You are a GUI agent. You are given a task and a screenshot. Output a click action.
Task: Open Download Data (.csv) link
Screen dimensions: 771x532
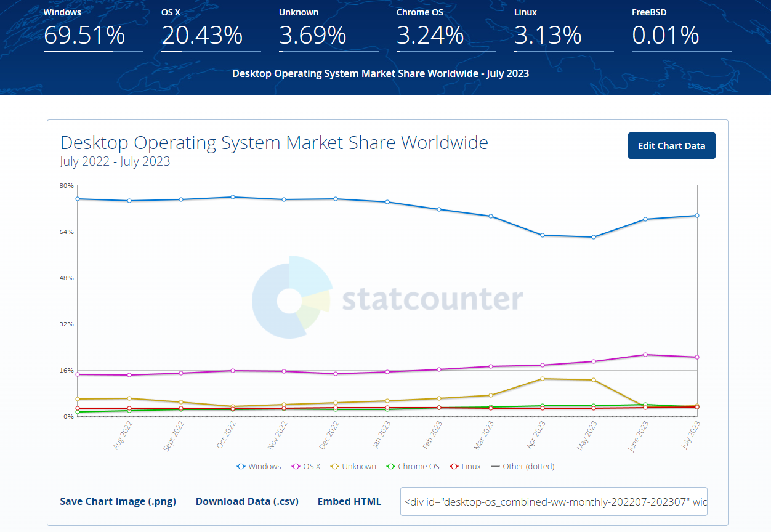click(247, 501)
